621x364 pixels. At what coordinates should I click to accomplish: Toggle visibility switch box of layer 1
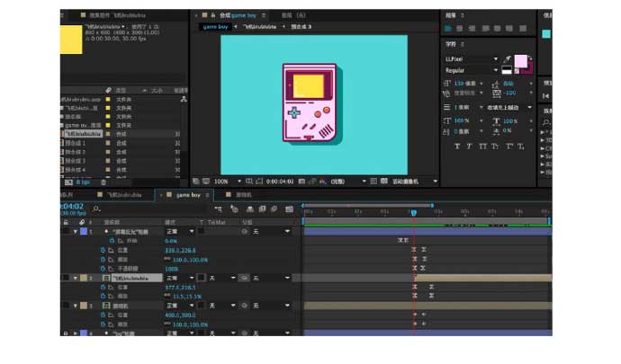(66, 231)
